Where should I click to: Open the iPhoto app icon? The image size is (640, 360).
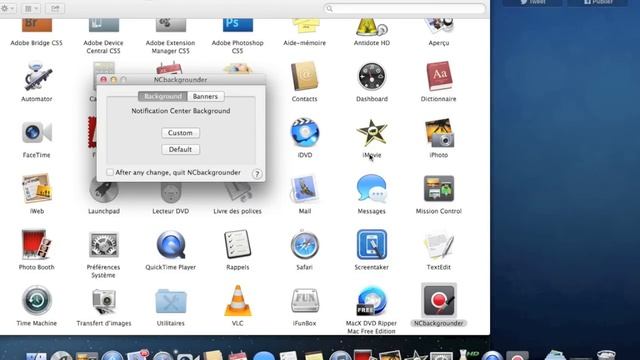[x=439, y=133]
